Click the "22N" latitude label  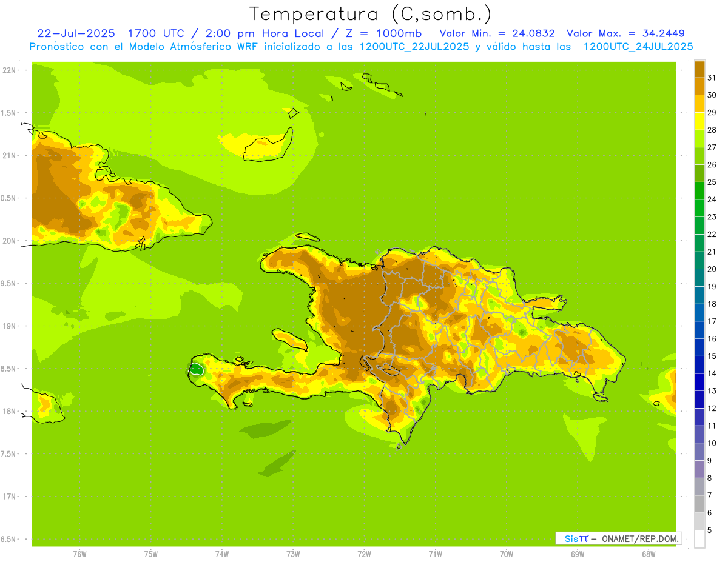coord(10,70)
